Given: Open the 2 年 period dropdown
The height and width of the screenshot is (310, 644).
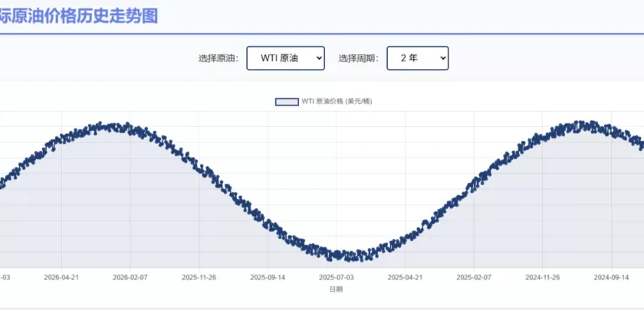Looking at the screenshot, I should click(x=417, y=58).
